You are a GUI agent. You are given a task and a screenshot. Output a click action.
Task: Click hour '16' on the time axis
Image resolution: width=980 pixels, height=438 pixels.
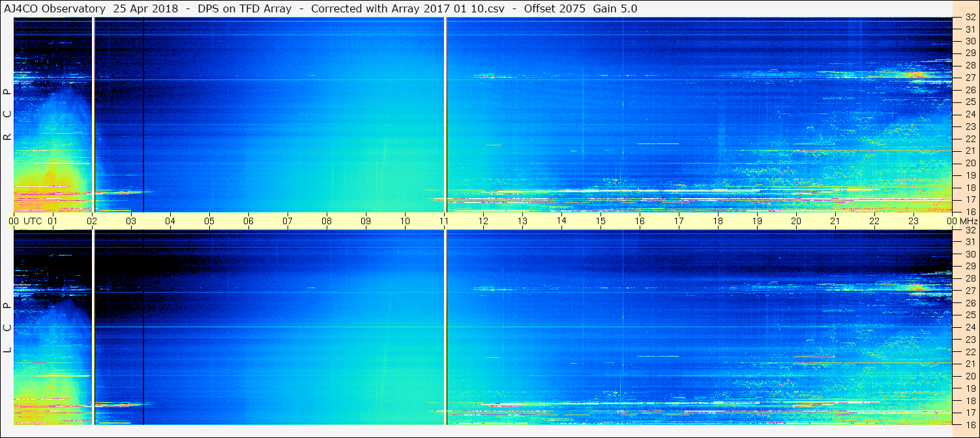click(x=640, y=221)
